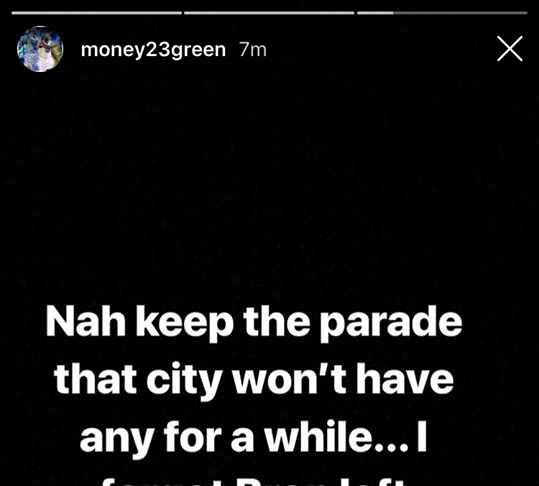This screenshot has height=486, width=539.
Task: Jump to the second story progress segment
Action: point(269,13)
